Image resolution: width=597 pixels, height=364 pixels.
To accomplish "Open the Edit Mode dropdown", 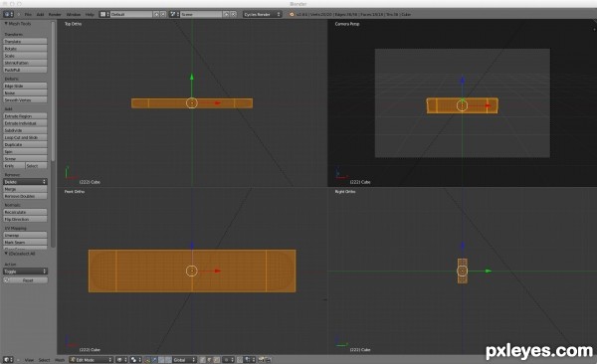I will pos(92,359).
